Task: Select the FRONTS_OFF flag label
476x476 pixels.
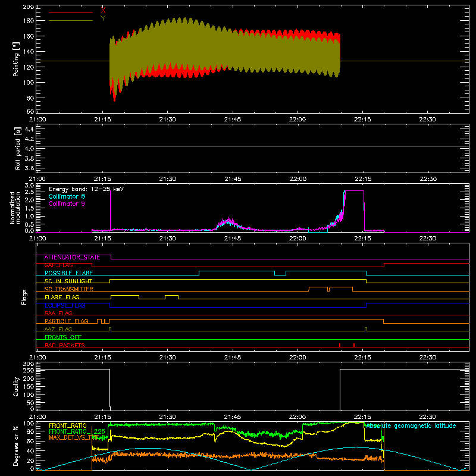Action: pyautogui.click(x=63, y=337)
